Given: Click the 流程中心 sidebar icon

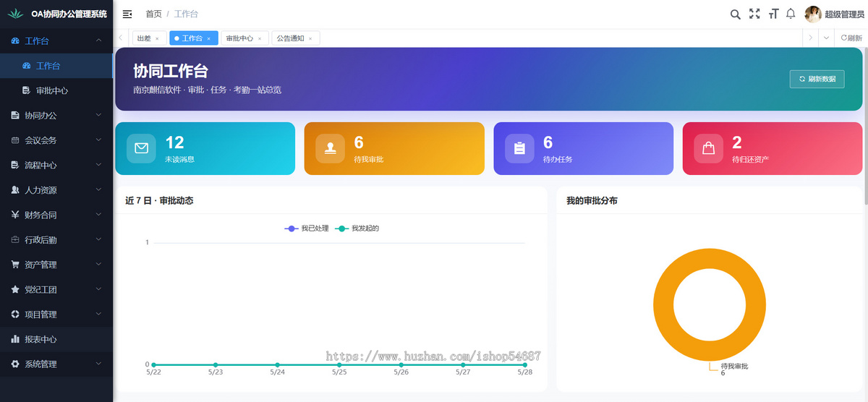Looking at the screenshot, I should pos(15,165).
